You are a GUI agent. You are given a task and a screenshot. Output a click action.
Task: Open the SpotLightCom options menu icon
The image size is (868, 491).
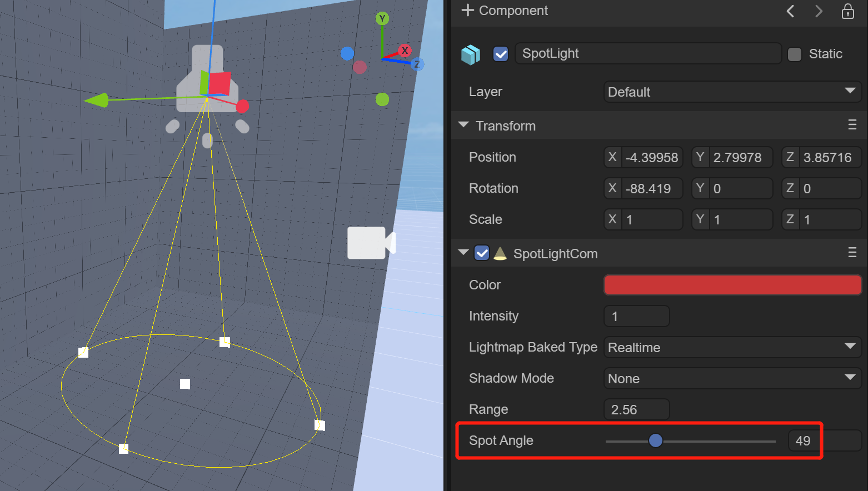(x=852, y=253)
